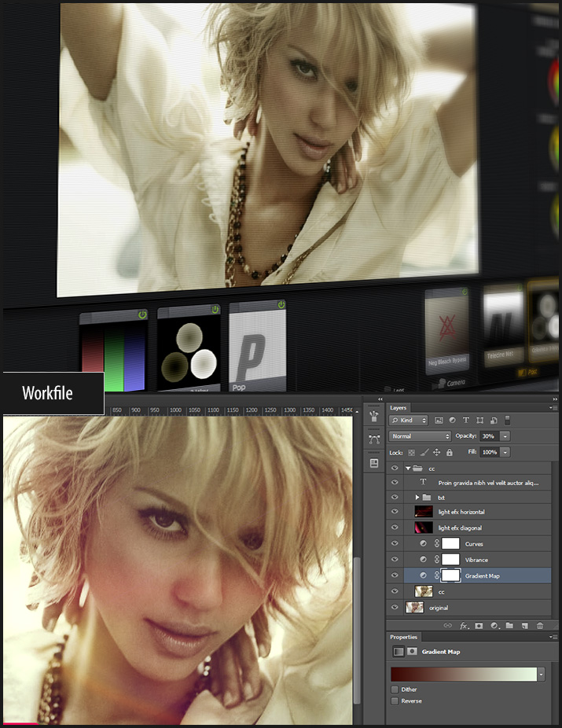
Task: Switch to the Layers tab
Action: point(399,408)
